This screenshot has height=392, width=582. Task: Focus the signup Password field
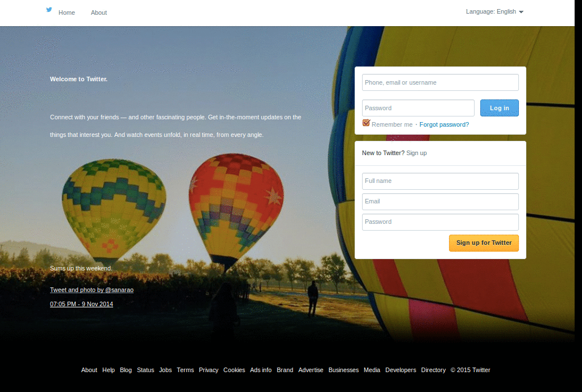pos(440,222)
